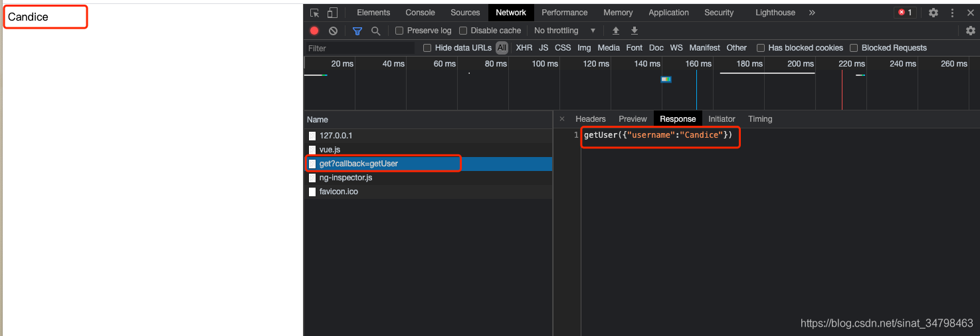
Task: Open DevTools more options kebab menu
Action: (x=952, y=13)
